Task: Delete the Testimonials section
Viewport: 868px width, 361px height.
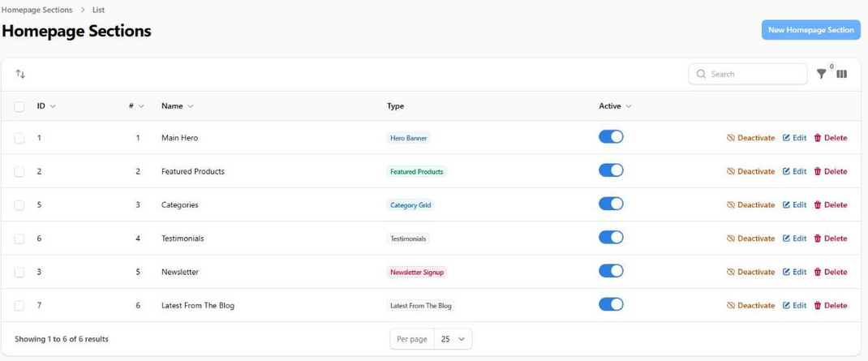Action: tap(831, 239)
